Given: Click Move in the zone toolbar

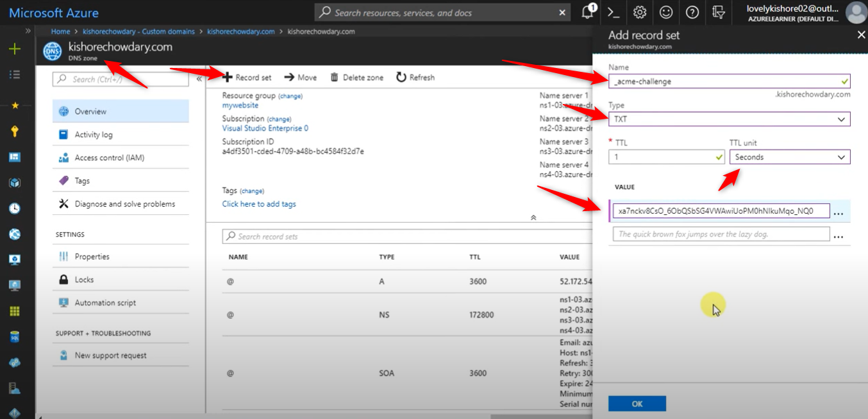Looking at the screenshot, I should tap(301, 77).
